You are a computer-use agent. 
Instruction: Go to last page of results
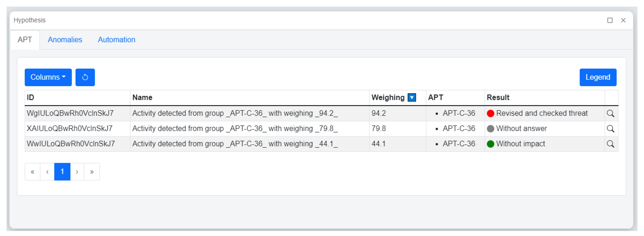(92, 172)
